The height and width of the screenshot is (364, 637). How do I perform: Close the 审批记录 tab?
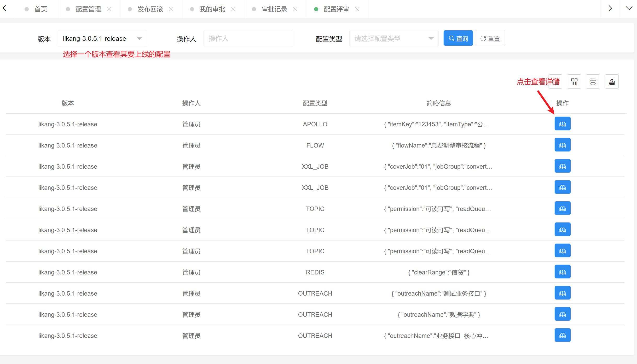pyautogui.click(x=295, y=9)
